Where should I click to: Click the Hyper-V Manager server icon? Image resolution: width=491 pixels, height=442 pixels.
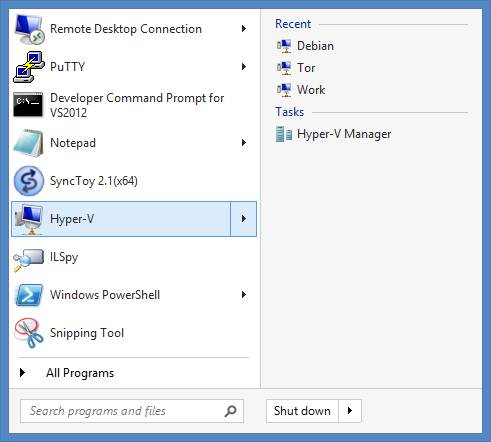pyautogui.click(x=284, y=134)
